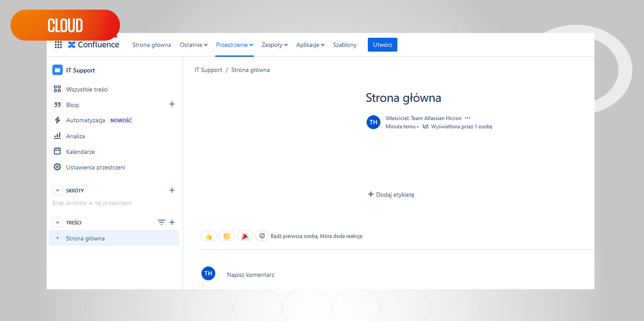Click 'Bądź pierwszą osobą, która doda reakcję'
The height and width of the screenshot is (321, 644).
tap(316, 236)
